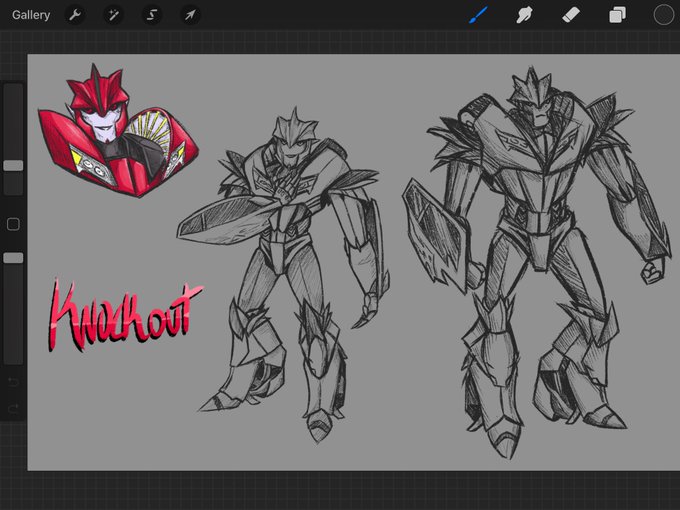This screenshot has height=510, width=680.
Task: Open the active color picker circle
Action: point(664,15)
